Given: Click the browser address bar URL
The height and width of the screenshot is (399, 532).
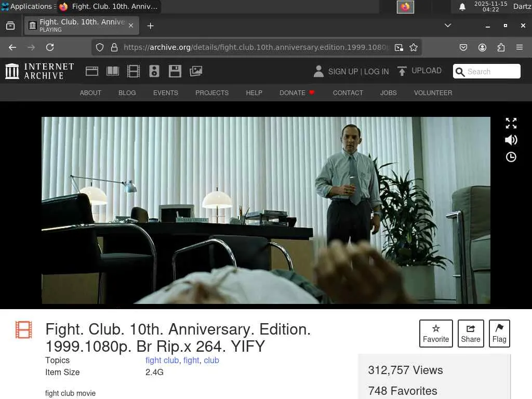Looking at the screenshot, I should (x=256, y=47).
